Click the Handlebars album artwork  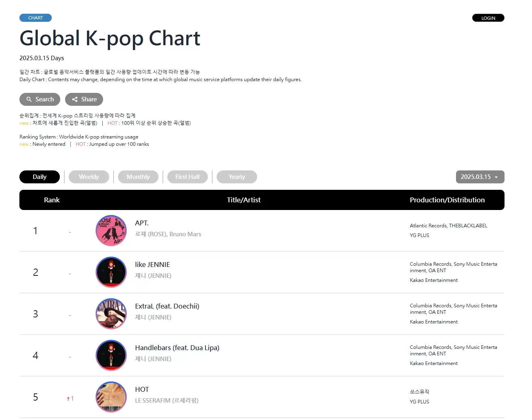point(111,355)
